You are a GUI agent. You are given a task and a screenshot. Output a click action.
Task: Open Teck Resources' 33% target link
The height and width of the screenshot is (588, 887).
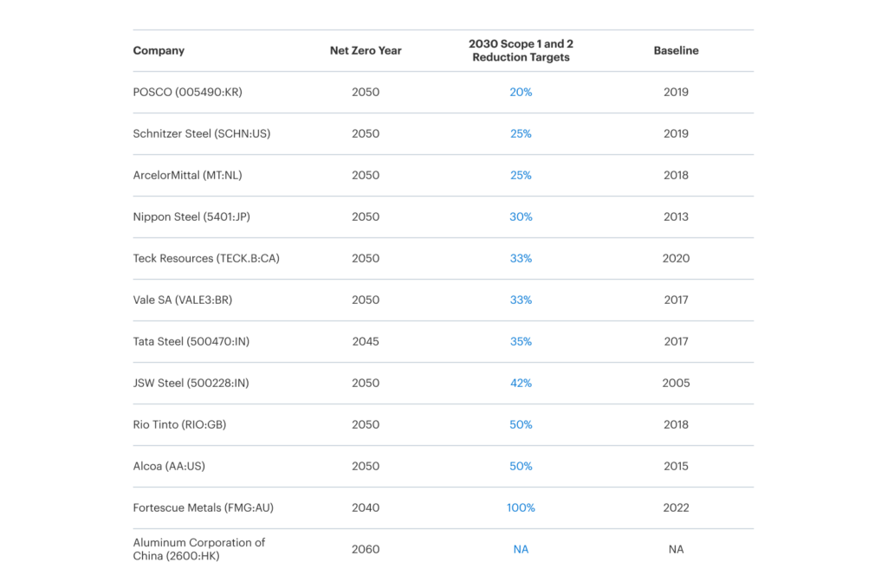521,258
